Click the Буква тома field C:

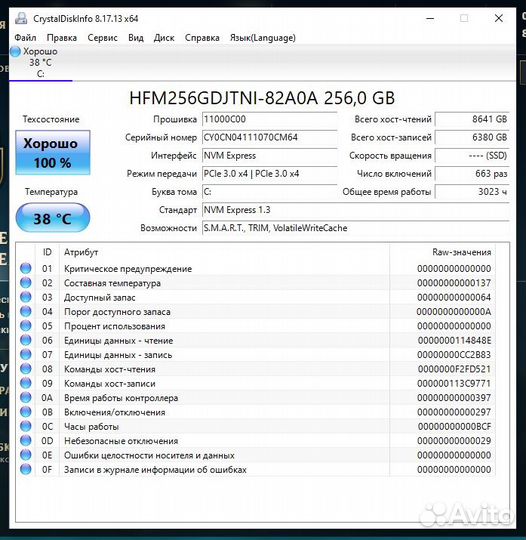pyautogui.click(x=269, y=192)
